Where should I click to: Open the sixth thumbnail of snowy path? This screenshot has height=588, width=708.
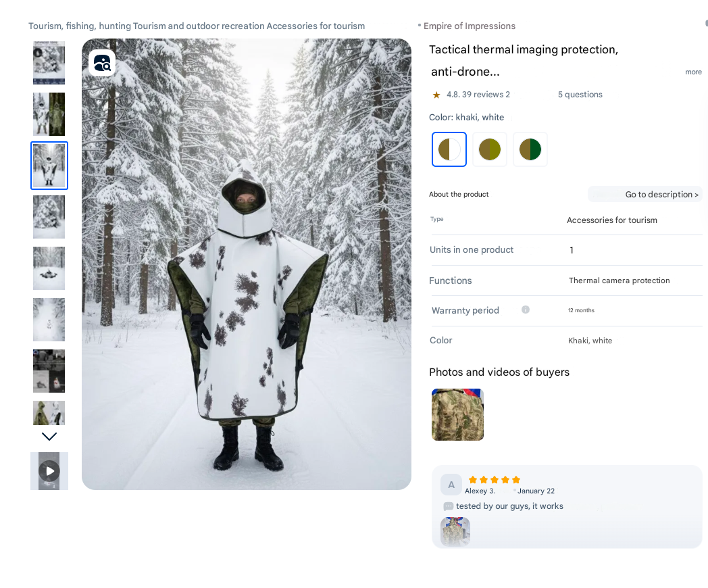(x=49, y=320)
